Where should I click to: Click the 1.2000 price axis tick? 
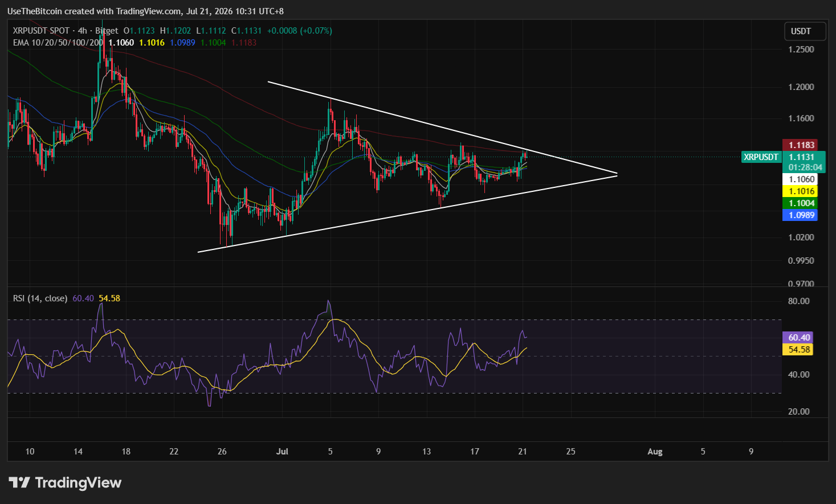pos(801,87)
